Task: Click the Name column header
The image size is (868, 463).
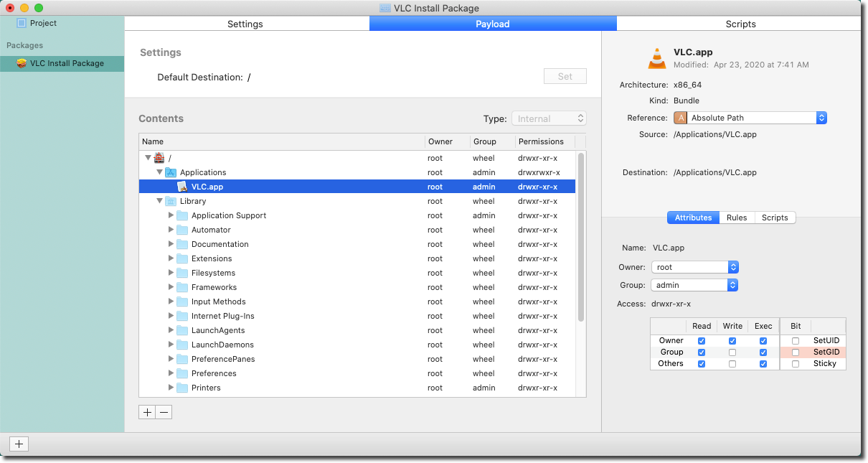Action: point(281,141)
